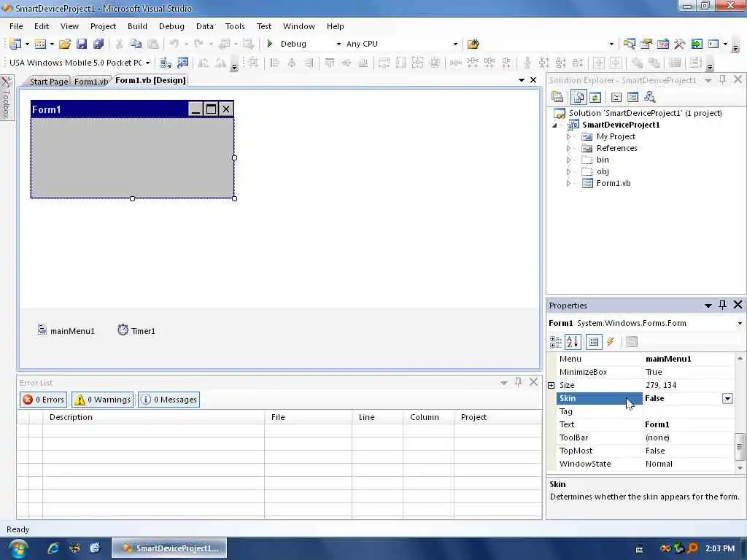This screenshot has height=560, width=747.
Task: Collapse the SmartDeviceProject1 project node
Action: [x=554, y=125]
